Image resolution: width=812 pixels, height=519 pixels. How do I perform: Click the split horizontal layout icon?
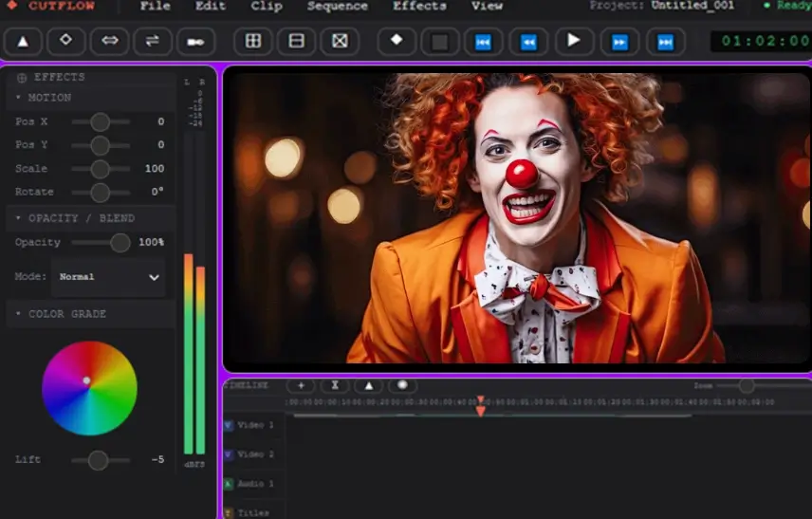(297, 42)
